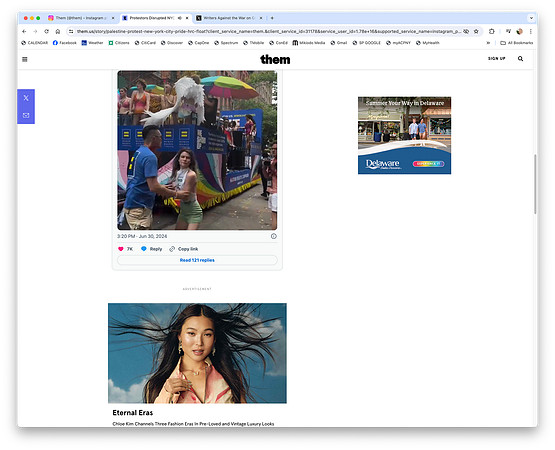Screen dimensions: 555x450
Task: Click the address bar URL
Action: pos(269,32)
